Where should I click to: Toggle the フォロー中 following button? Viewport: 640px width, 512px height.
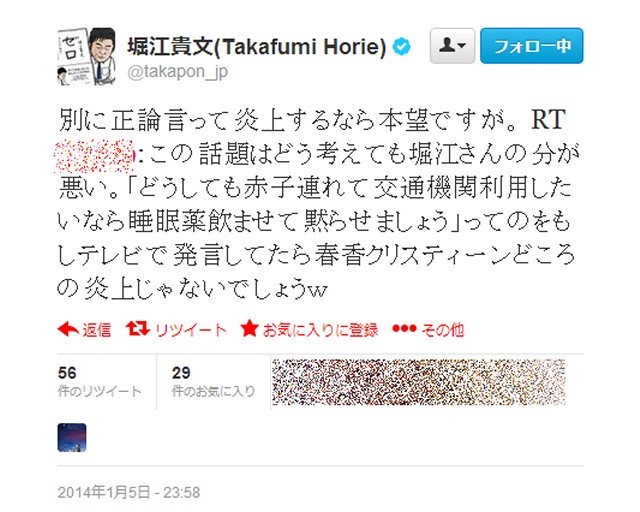coord(531,46)
